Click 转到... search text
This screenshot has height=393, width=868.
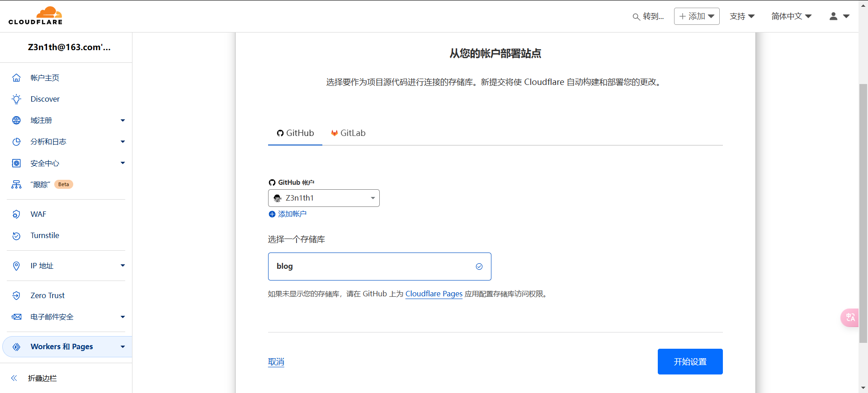[x=653, y=16]
